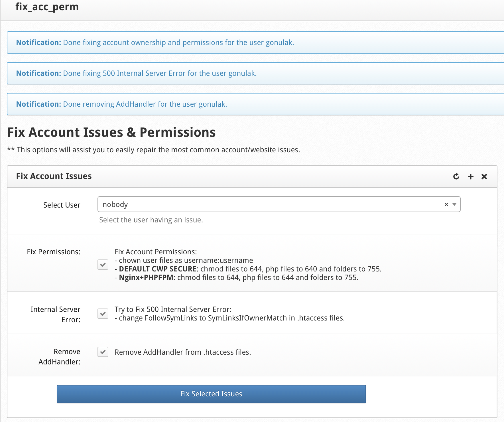This screenshot has width=504, height=422.
Task: Open the Select User dropdown arrow
Action: pos(454,204)
